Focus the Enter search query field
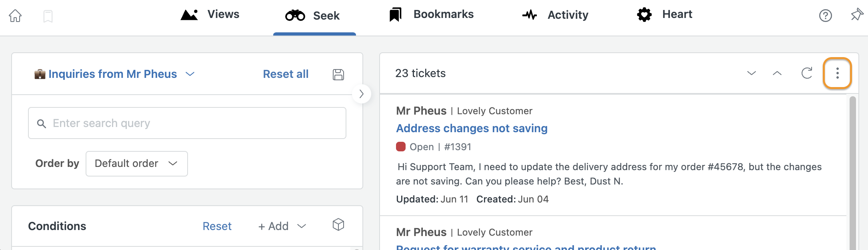Image resolution: width=868 pixels, height=250 pixels. [187, 123]
